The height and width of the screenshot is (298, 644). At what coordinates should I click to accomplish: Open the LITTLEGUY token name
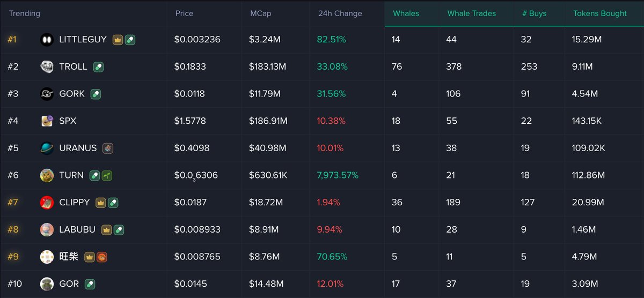tap(83, 40)
